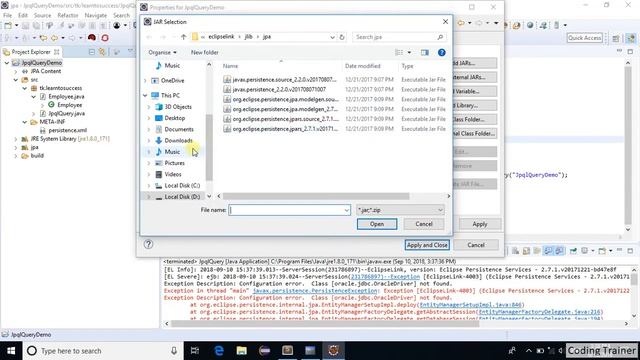Open help icon in Properties dialog
This screenshot has width=640, height=360.
coord(148,244)
